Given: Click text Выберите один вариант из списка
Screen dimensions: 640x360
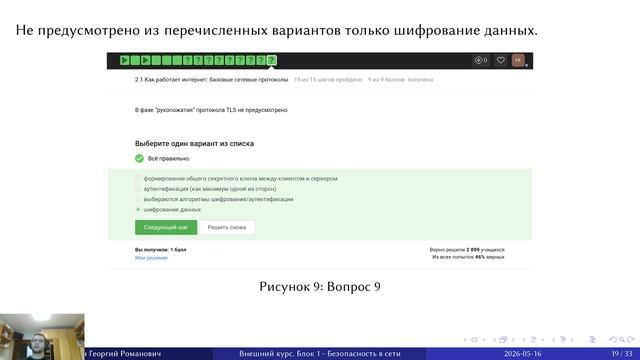Looking at the screenshot, I should point(194,144).
